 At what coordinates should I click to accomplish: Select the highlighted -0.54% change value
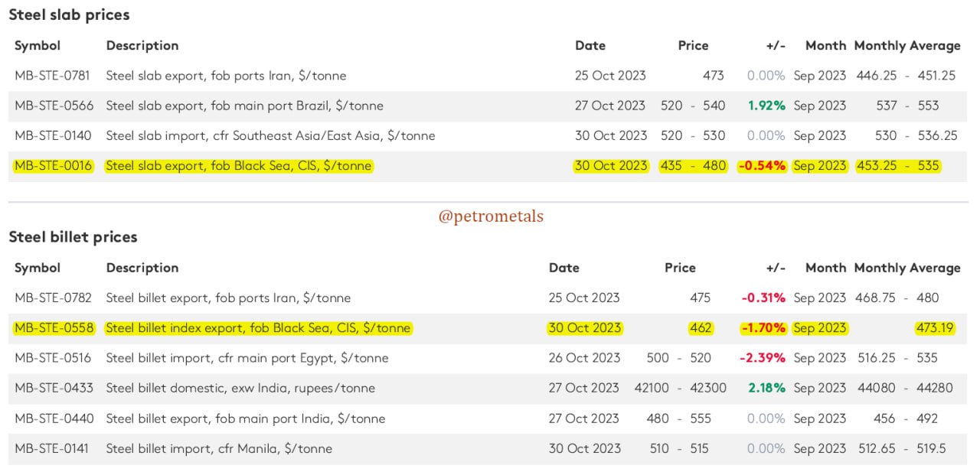click(x=762, y=166)
